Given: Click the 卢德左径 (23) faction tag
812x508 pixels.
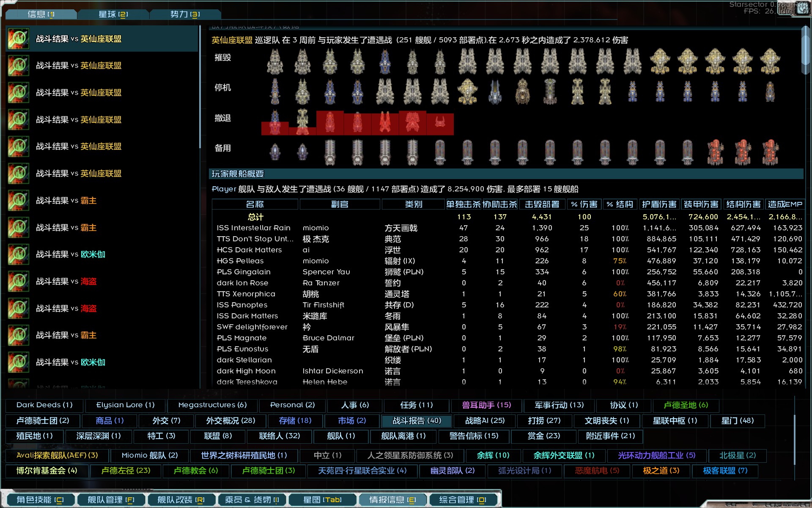Looking at the screenshot, I should pyautogui.click(x=126, y=471).
